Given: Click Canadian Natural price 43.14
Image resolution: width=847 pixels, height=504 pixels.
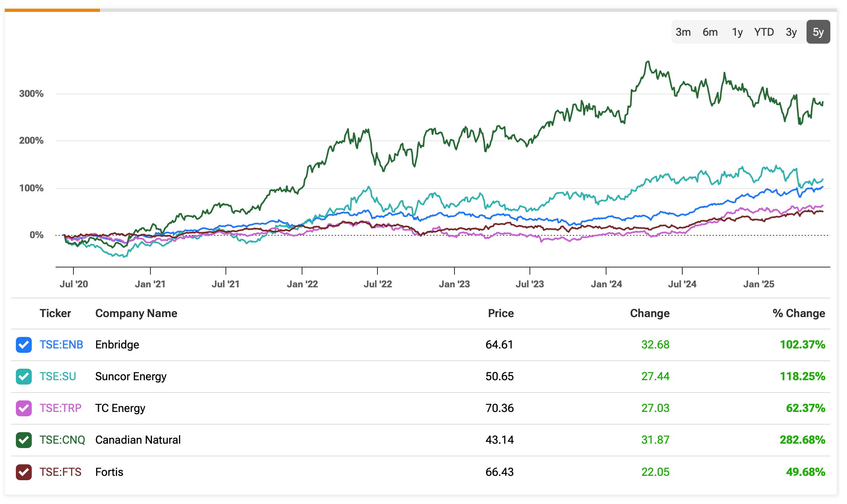Looking at the screenshot, I should click(499, 440).
